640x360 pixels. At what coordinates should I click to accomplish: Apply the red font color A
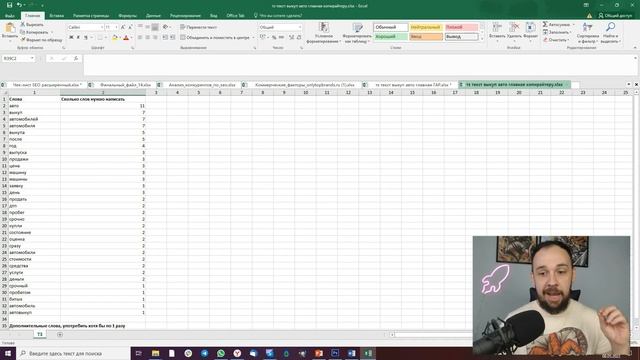126,38
